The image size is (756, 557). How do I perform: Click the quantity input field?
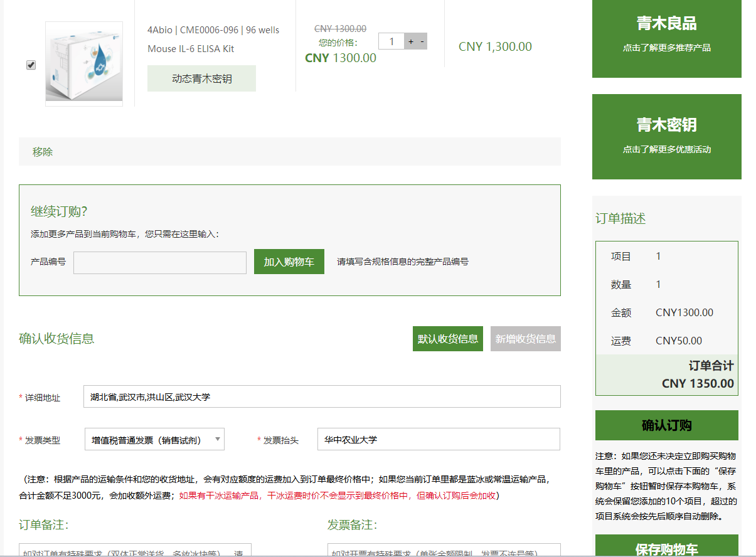[x=391, y=41]
